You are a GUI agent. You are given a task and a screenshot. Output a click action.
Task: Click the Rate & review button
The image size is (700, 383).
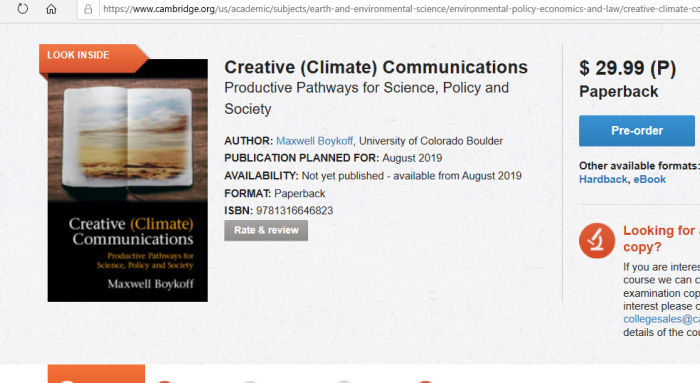click(x=266, y=230)
